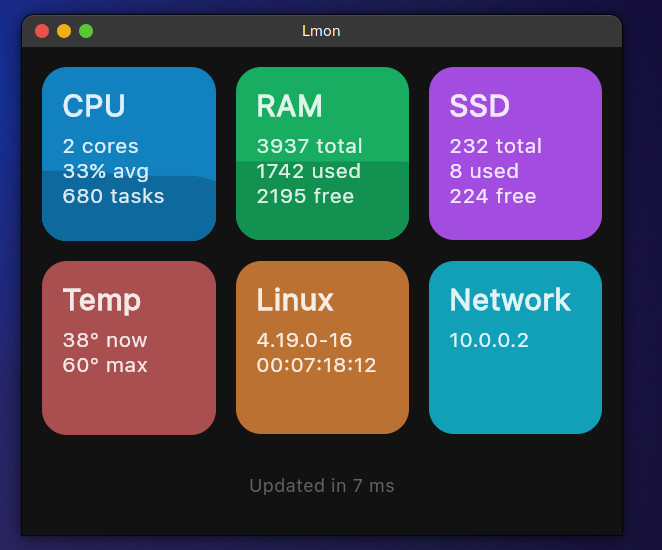Click the IP address 10.0.0.2

[x=489, y=340]
